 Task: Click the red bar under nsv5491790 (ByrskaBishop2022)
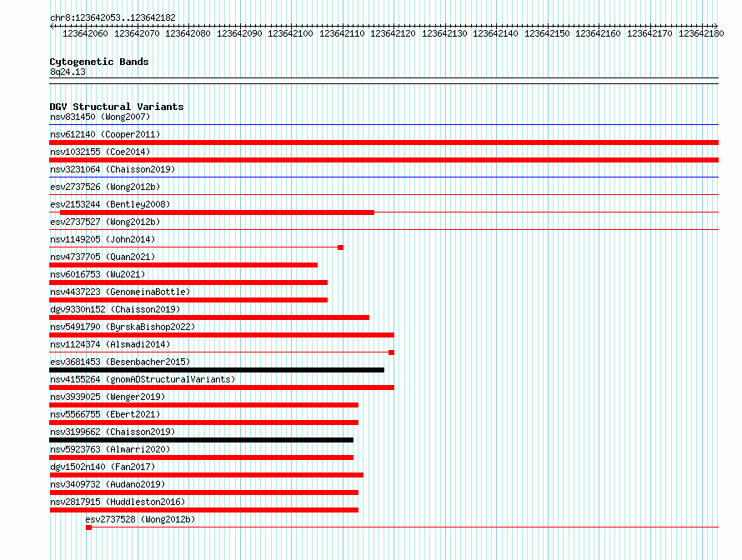(222, 335)
